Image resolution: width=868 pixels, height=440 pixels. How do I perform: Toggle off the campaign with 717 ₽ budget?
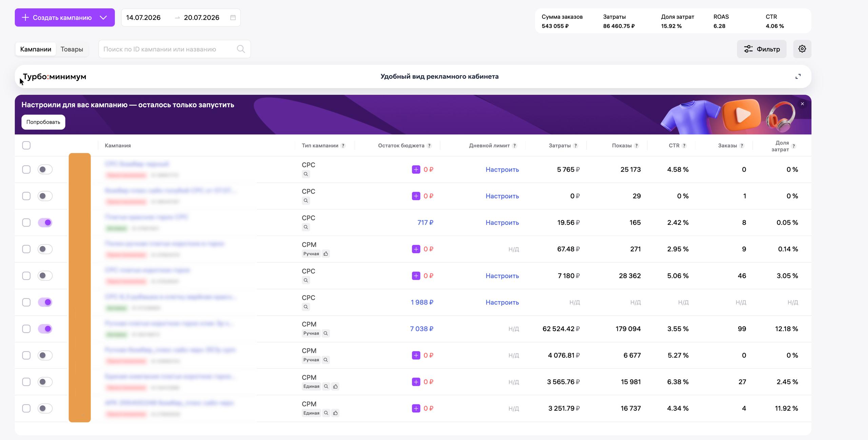click(45, 223)
